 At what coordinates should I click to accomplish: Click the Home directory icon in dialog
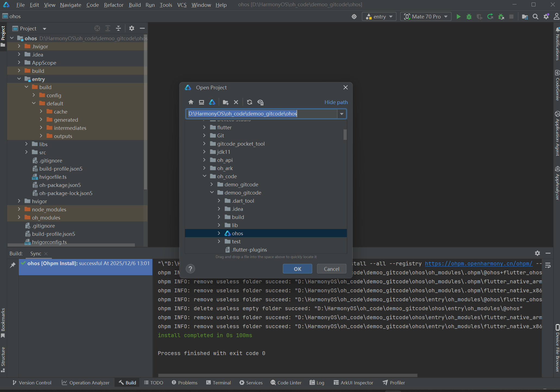191,102
